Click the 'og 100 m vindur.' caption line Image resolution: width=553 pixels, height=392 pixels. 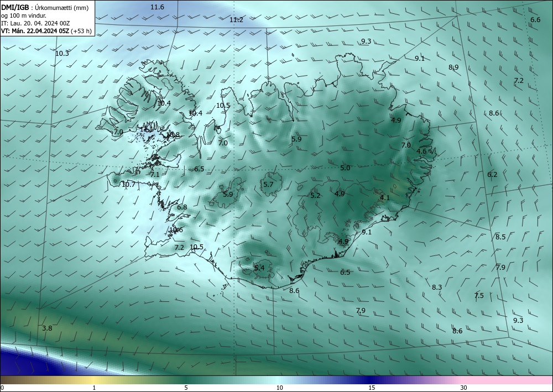24,15
